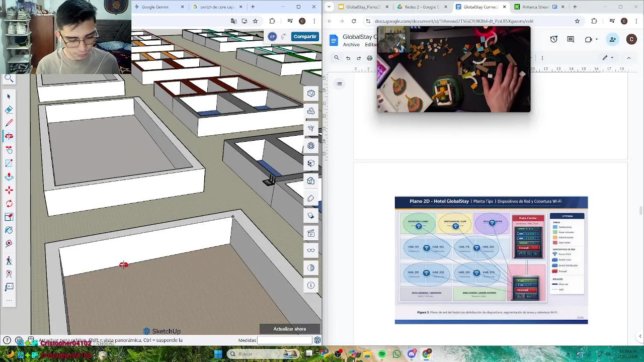Bookmark page star in left browser
The width and height of the screenshot is (644, 362).
pos(255,21)
